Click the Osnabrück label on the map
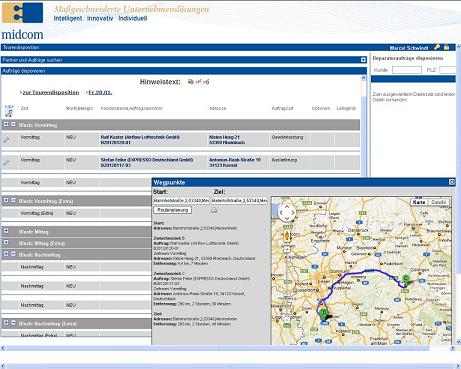Viewport: 461px width, 369px height. pos(358,230)
